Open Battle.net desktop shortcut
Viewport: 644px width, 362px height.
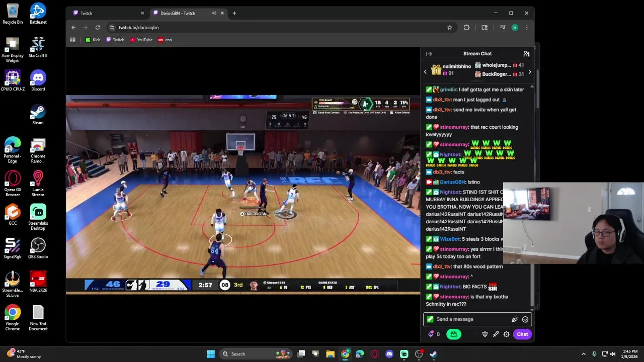[38, 14]
